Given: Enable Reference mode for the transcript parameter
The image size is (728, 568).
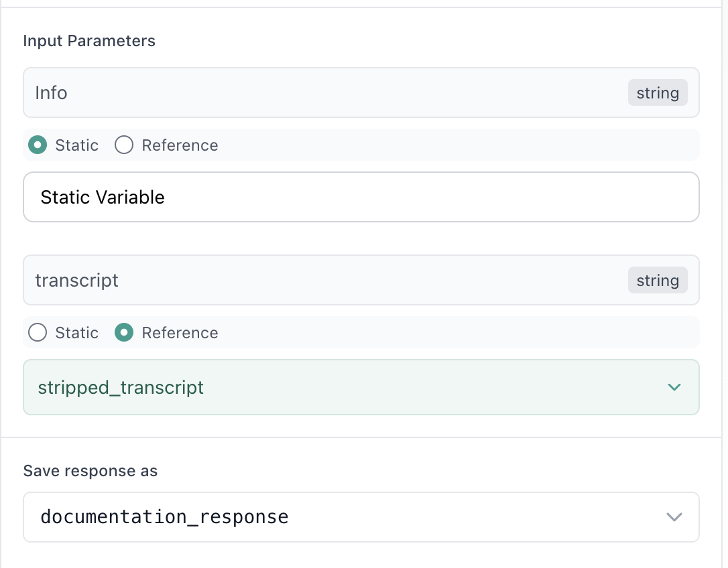Looking at the screenshot, I should click(x=124, y=332).
